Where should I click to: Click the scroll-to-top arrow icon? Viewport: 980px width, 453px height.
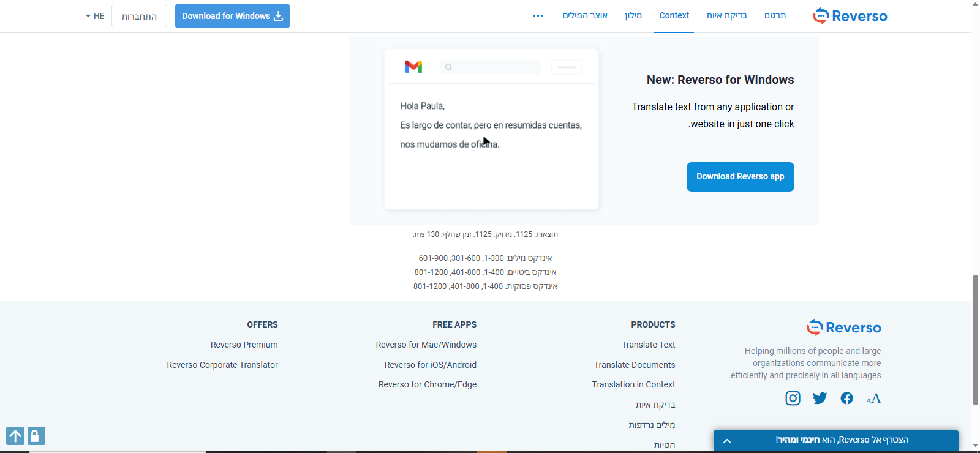click(x=15, y=436)
